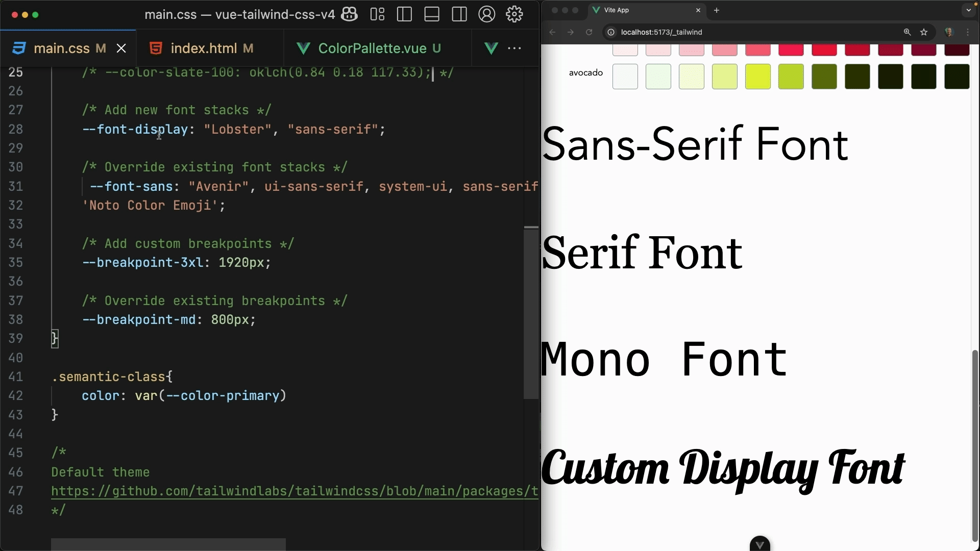Screen dimensions: 980x551
Task: Expand the browser tab search dropdown
Action: tap(968, 10)
